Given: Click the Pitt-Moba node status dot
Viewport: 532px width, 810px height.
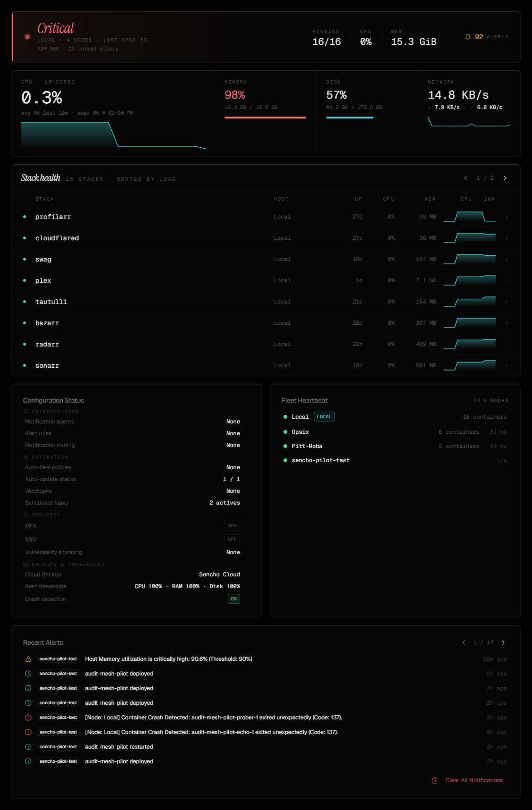Looking at the screenshot, I should (285, 446).
